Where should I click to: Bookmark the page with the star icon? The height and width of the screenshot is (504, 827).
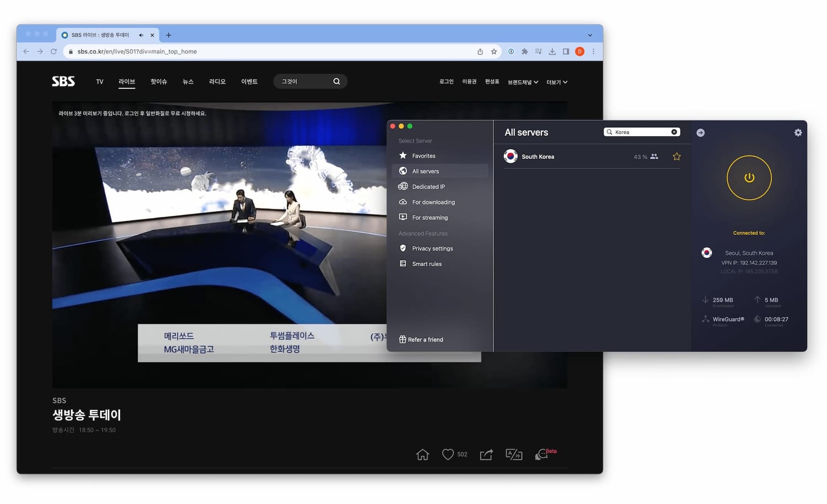coord(494,51)
